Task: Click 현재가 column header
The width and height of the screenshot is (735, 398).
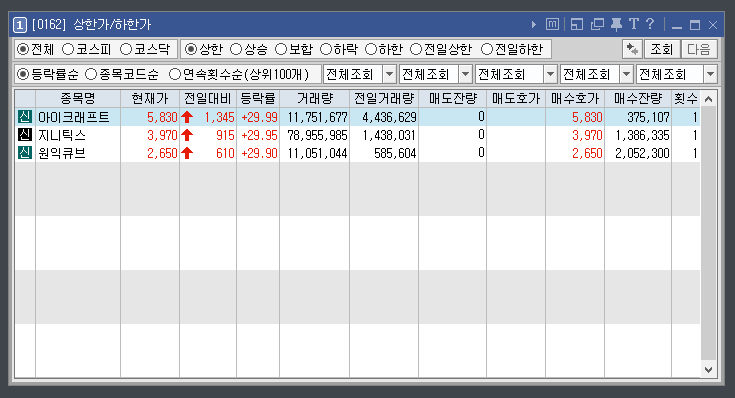Action: (x=150, y=98)
